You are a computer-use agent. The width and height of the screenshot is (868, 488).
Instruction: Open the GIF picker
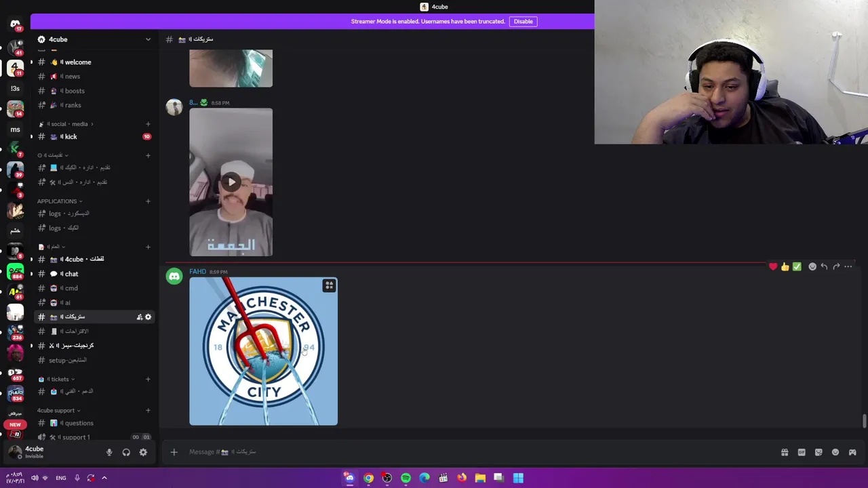click(802, 452)
